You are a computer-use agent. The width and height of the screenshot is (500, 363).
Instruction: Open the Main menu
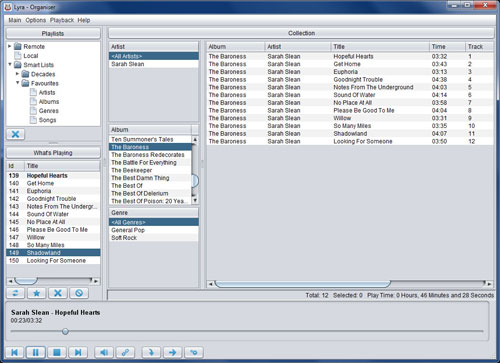[15, 20]
